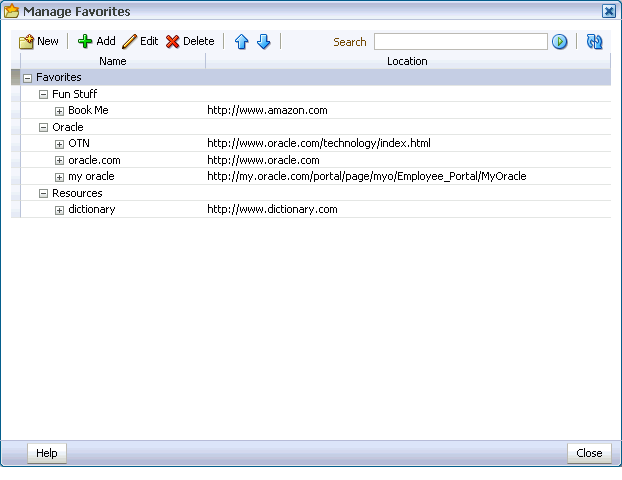Click the Name column header
Screen dimensions: 622x480
pyautogui.click(x=113, y=61)
